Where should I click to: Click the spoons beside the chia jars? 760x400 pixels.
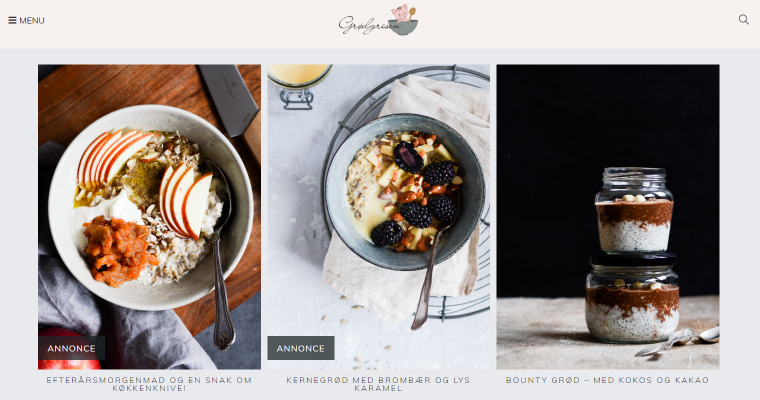click(x=678, y=342)
